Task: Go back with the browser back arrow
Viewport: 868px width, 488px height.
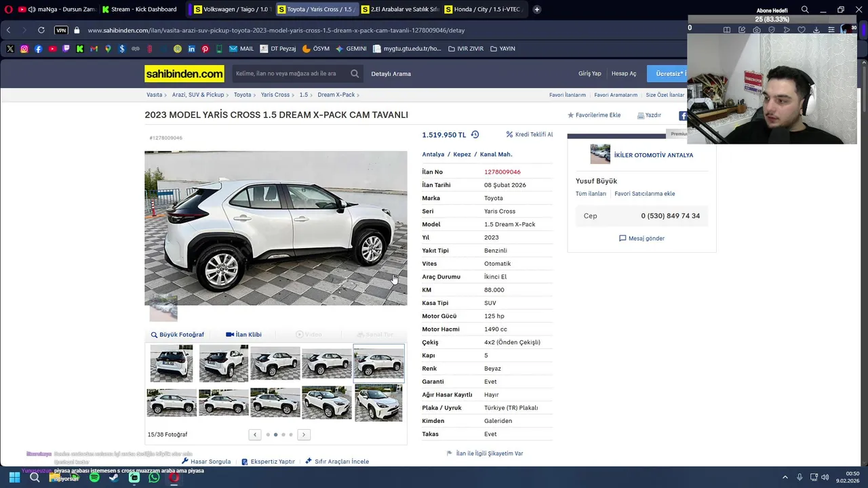Action: pyautogui.click(x=9, y=30)
